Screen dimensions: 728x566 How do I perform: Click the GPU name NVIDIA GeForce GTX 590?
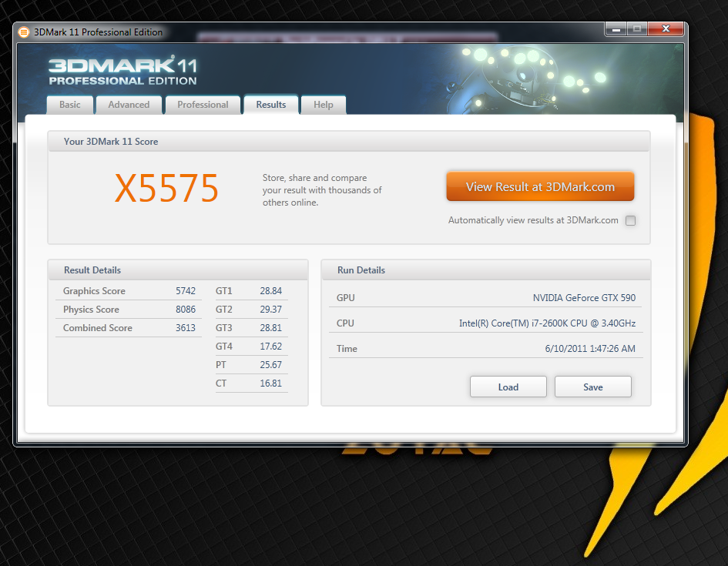pyautogui.click(x=584, y=298)
